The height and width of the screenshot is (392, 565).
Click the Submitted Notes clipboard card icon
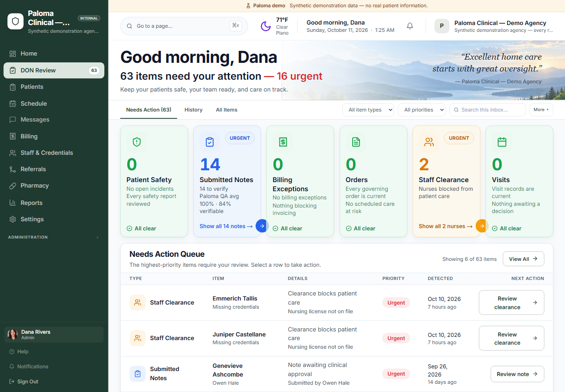pyautogui.click(x=210, y=142)
